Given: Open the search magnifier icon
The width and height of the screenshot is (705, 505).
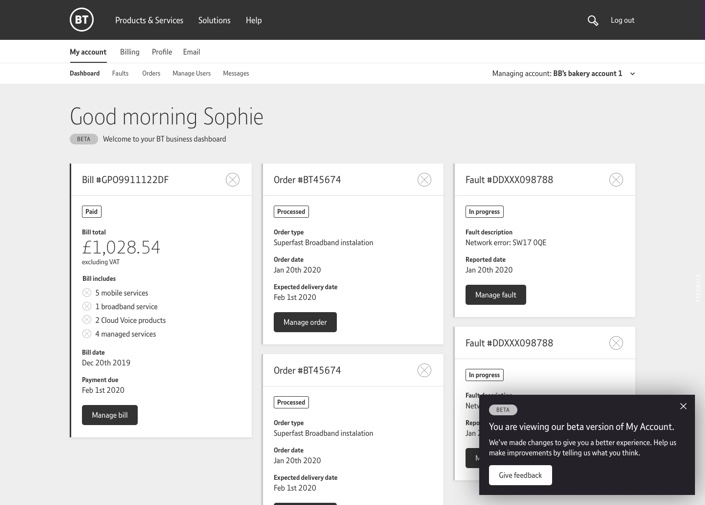Looking at the screenshot, I should (593, 20).
